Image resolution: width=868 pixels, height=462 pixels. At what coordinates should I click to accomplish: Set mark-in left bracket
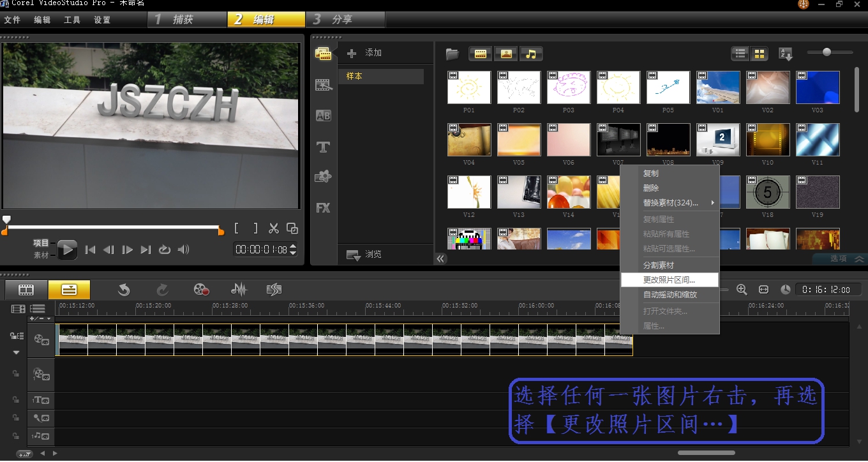[x=237, y=228]
